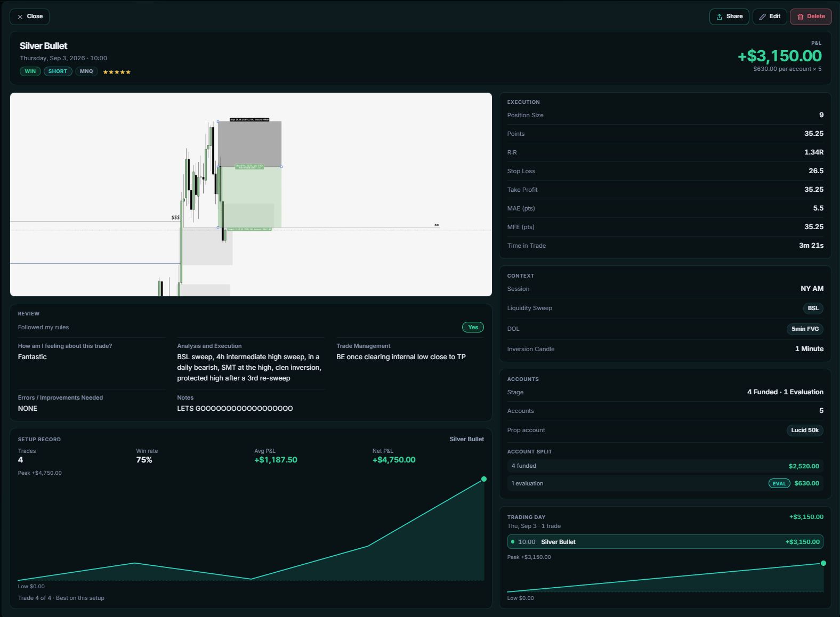Click the setup record chart endpoint dot
This screenshot has height=617, width=840.
tap(484, 479)
